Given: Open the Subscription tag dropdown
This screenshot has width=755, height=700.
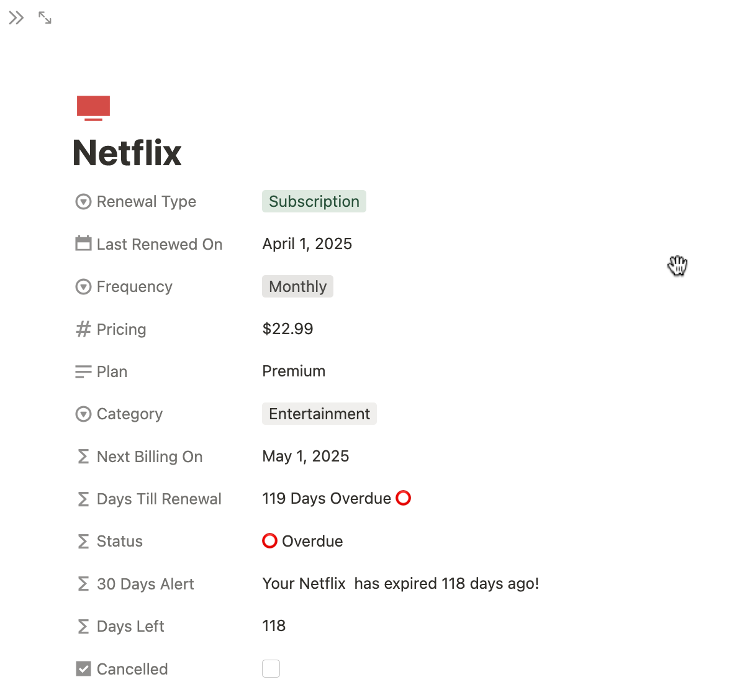Looking at the screenshot, I should point(314,201).
